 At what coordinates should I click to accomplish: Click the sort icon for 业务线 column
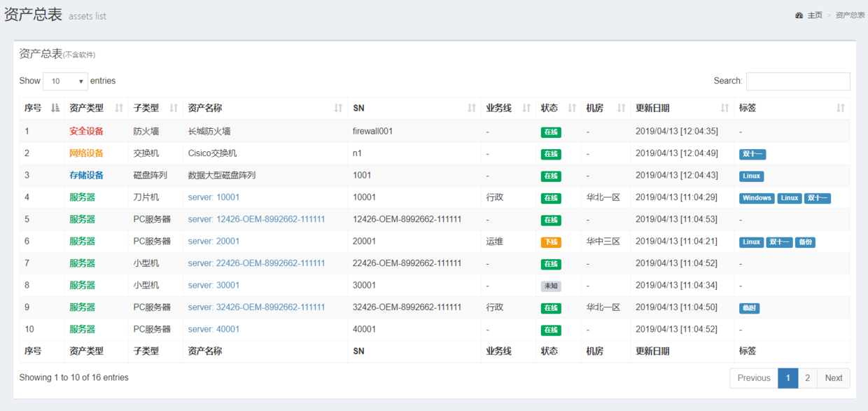[x=526, y=108]
